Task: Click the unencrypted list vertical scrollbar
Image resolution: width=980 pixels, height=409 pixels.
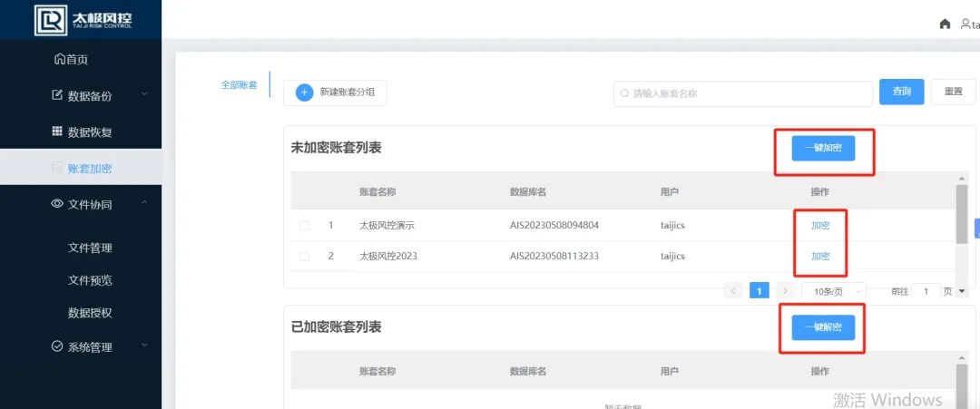Action: 962,213
